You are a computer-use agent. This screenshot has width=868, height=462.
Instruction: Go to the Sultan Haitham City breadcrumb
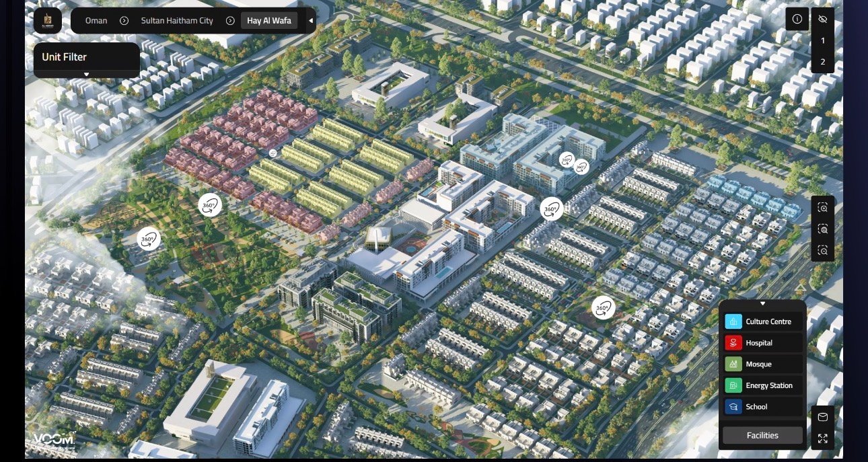[x=177, y=21]
